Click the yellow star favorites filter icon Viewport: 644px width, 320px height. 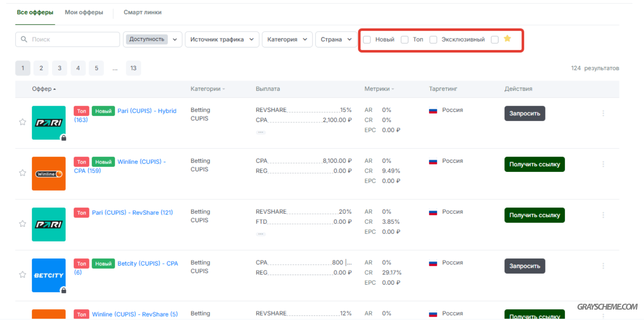[507, 39]
